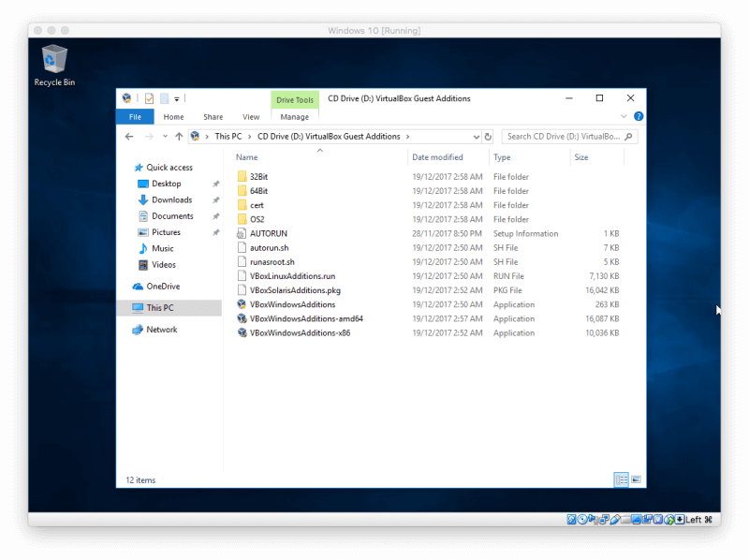This screenshot has height=560, width=749.
Task: Open the Manage ribbon tab
Action: pos(294,117)
